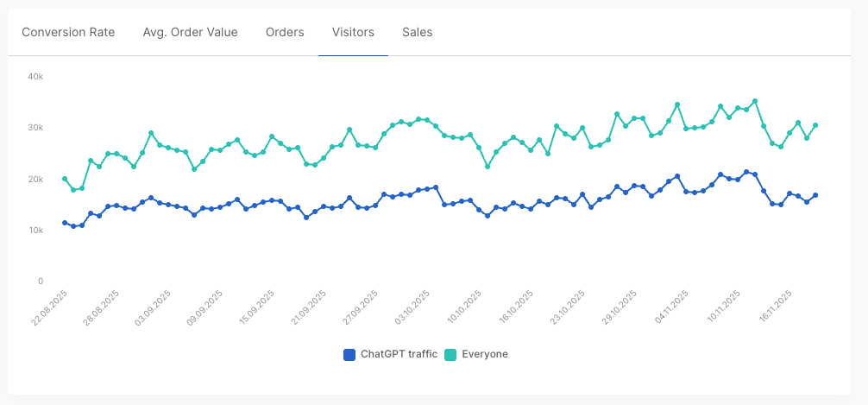Click the last Everyone data point on the right

[815, 125]
